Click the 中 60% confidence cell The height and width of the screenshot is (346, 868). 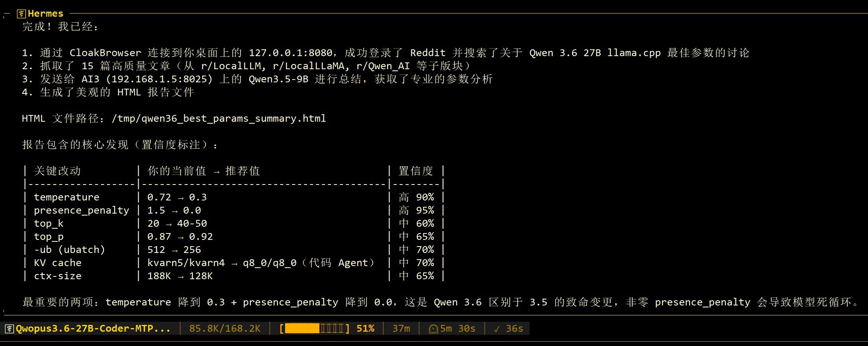click(x=416, y=224)
